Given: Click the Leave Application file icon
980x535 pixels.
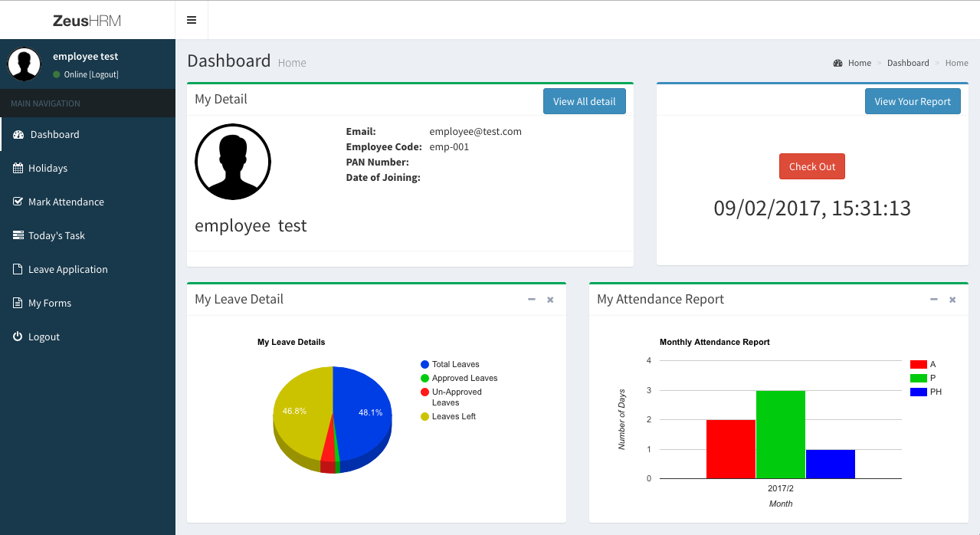Looking at the screenshot, I should point(18,269).
